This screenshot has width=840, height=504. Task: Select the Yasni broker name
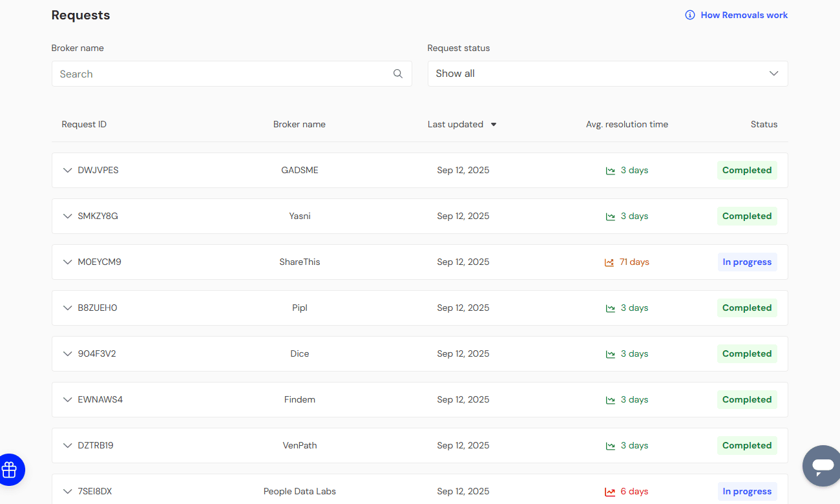click(x=300, y=216)
